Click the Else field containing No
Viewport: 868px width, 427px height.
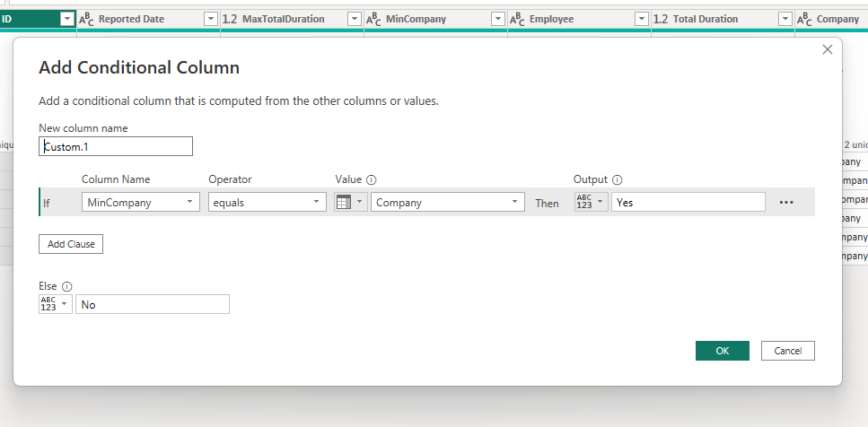153,304
